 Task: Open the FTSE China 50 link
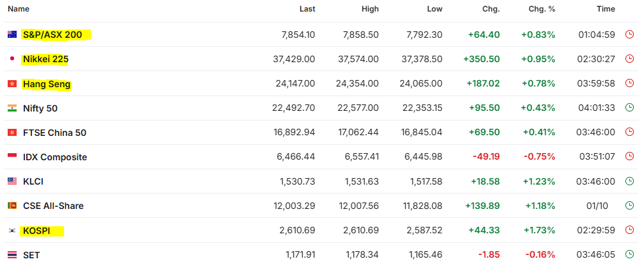pos(54,133)
